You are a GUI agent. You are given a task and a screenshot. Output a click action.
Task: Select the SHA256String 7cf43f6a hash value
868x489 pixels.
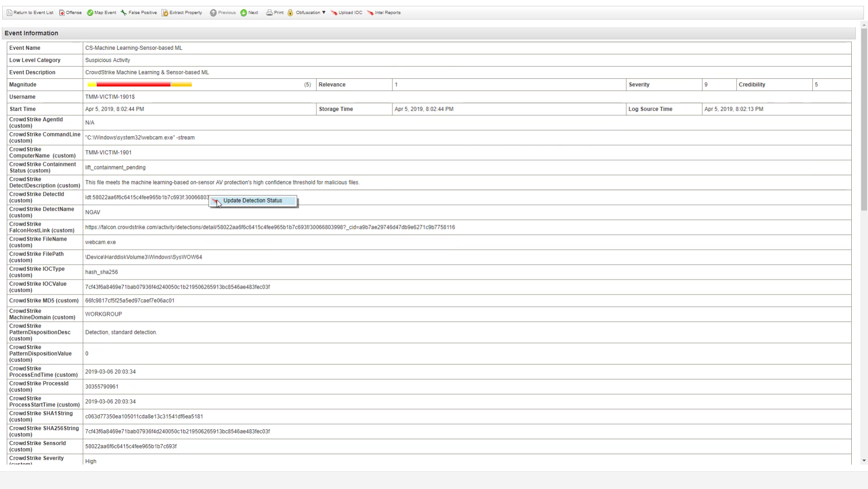pyautogui.click(x=177, y=432)
